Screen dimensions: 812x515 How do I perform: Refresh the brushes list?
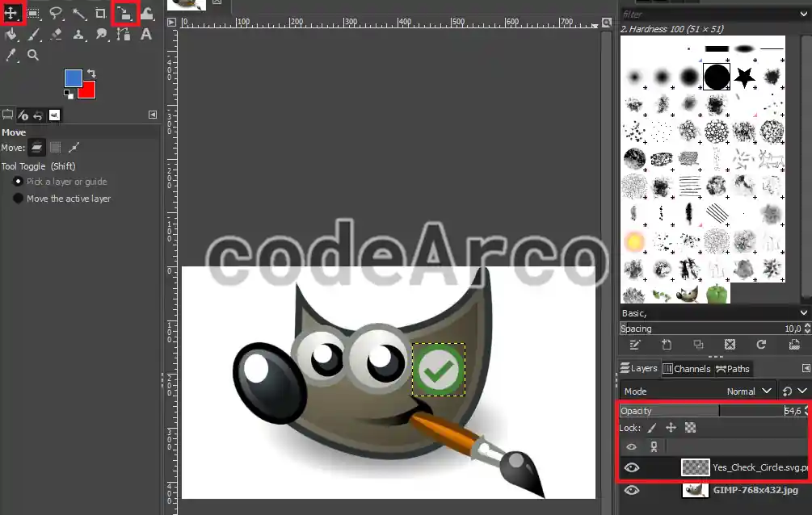tap(761, 345)
